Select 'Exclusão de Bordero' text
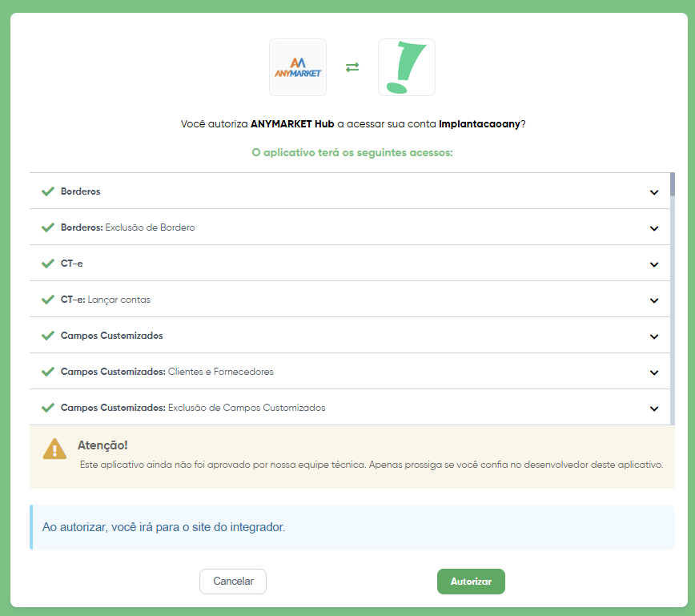The width and height of the screenshot is (695, 616). coord(150,227)
